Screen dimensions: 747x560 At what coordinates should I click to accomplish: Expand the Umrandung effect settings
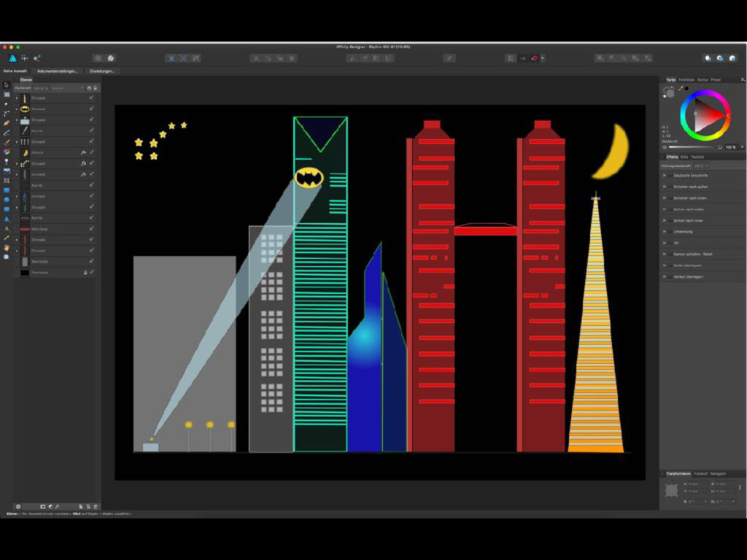(x=665, y=231)
